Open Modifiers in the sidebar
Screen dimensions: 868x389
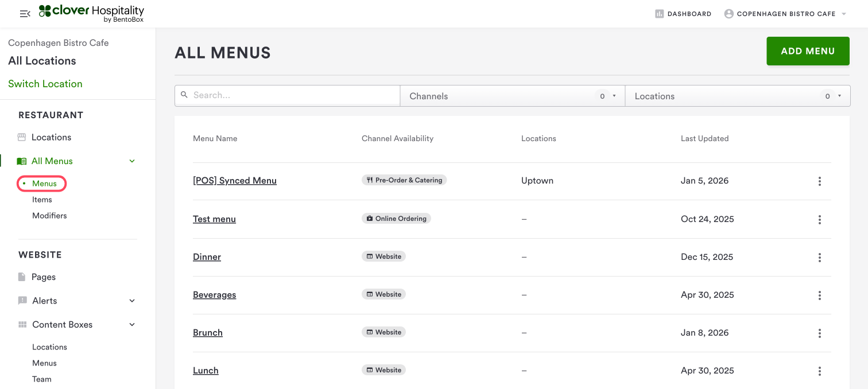tap(49, 216)
